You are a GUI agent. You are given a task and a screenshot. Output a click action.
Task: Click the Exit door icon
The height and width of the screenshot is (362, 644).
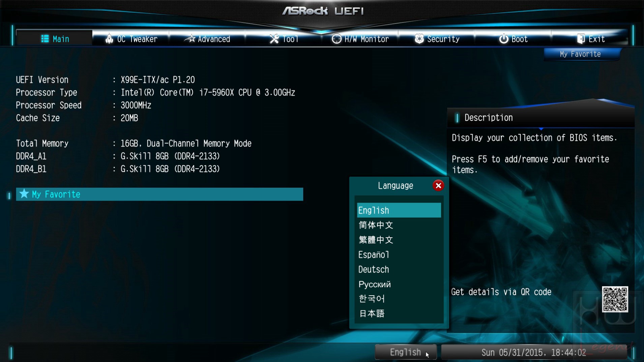pos(581,39)
